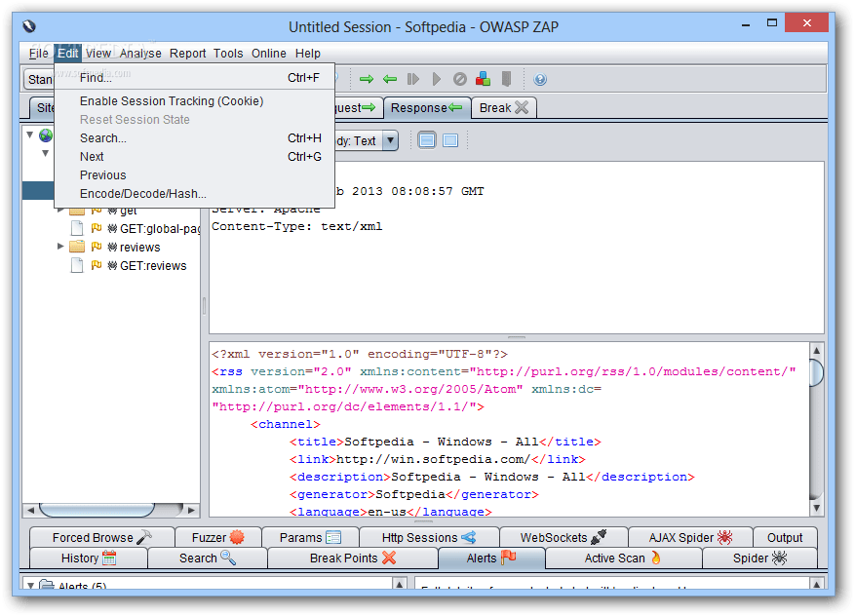Image resolution: width=855 pixels, height=616 pixels.
Task: Open the Help menu
Action: [x=307, y=54]
